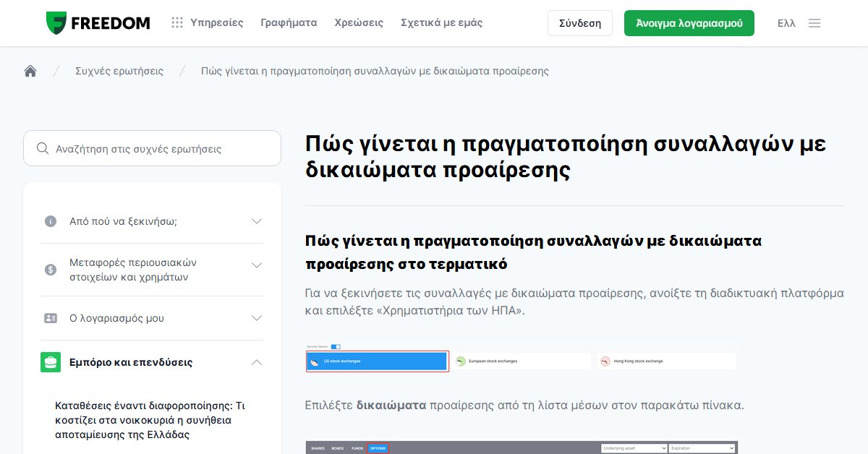Click the US stock exchanges screenshot button
Viewport: 868px width, 454px height.
click(377, 361)
